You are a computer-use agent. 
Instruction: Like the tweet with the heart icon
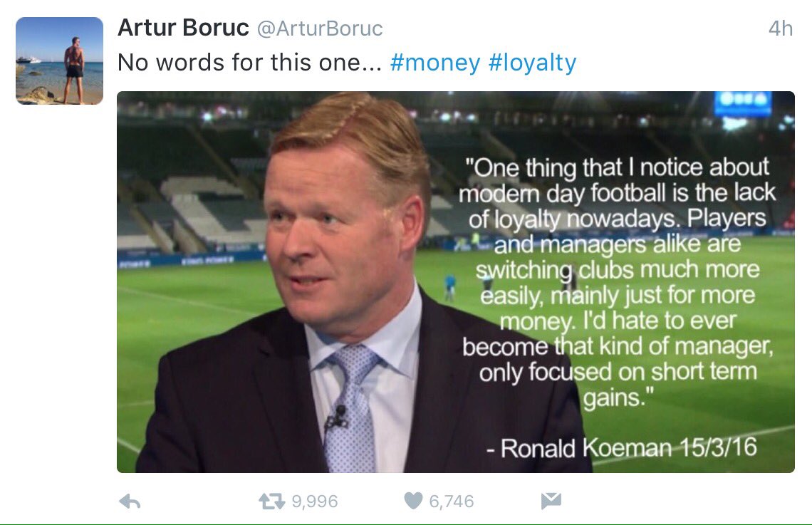[x=413, y=501]
